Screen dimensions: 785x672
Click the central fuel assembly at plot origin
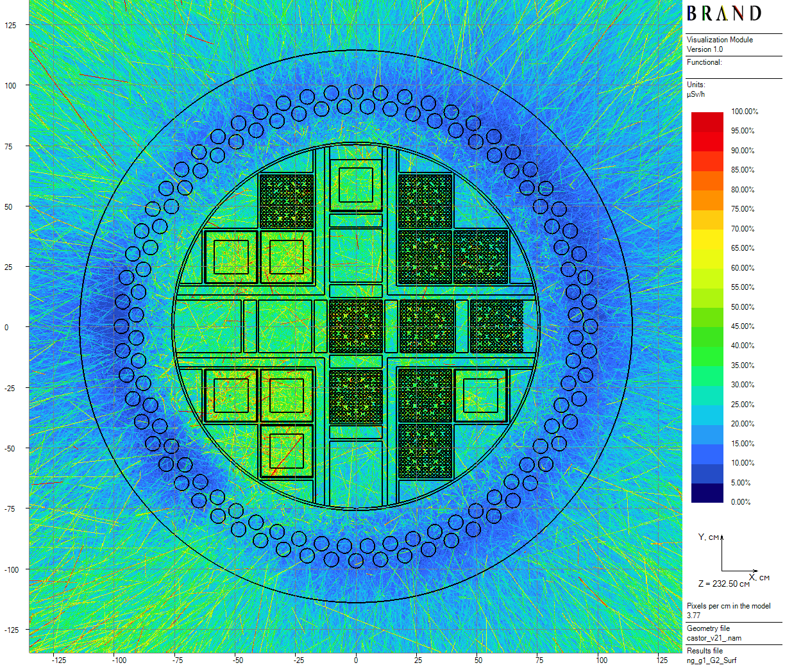(356, 326)
